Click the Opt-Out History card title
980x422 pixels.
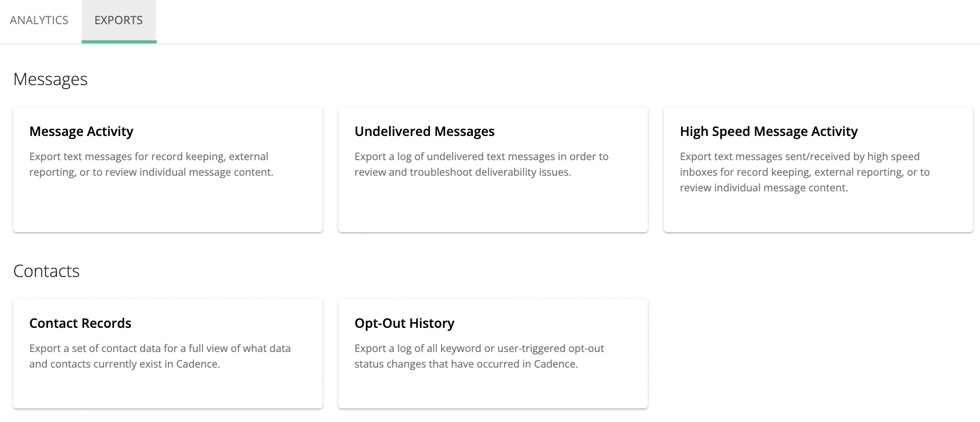coord(404,323)
